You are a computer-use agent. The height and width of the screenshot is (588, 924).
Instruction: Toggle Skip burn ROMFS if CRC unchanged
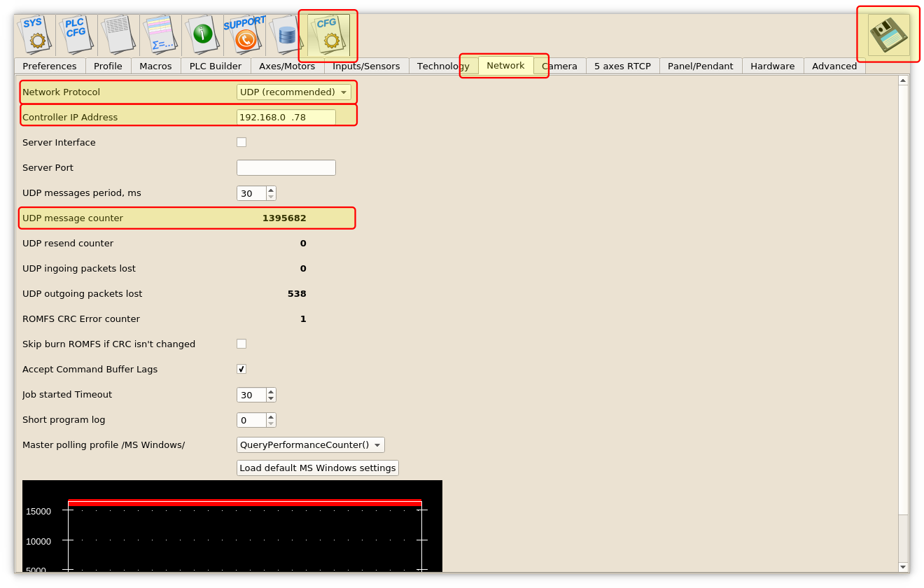[x=241, y=344]
